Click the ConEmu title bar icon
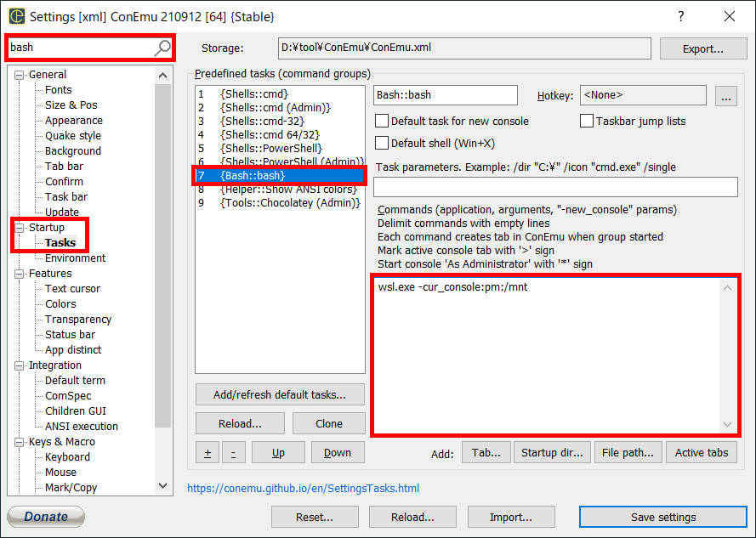The image size is (756, 538). click(x=16, y=16)
